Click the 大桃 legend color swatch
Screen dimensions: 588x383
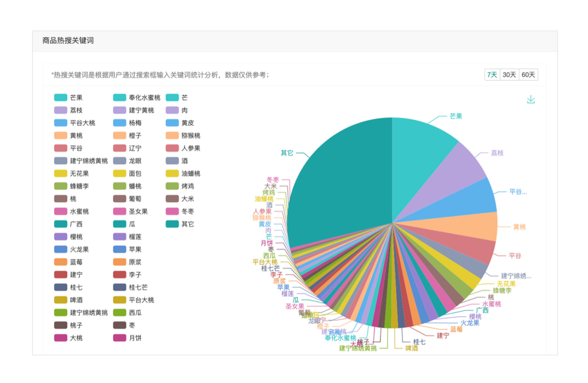(x=61, y=338)
